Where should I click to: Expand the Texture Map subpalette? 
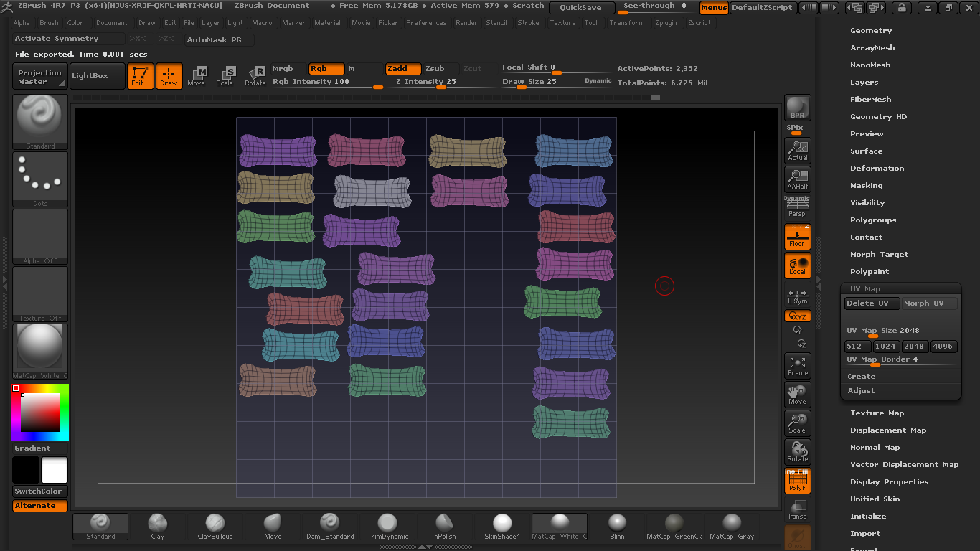click(x=877, y=413)
